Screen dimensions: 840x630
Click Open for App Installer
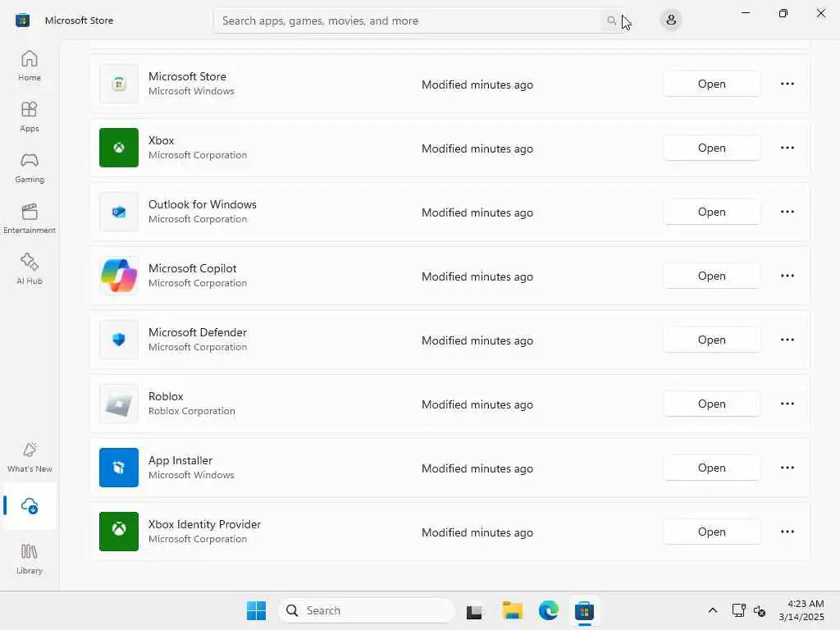tap(711, 468)
